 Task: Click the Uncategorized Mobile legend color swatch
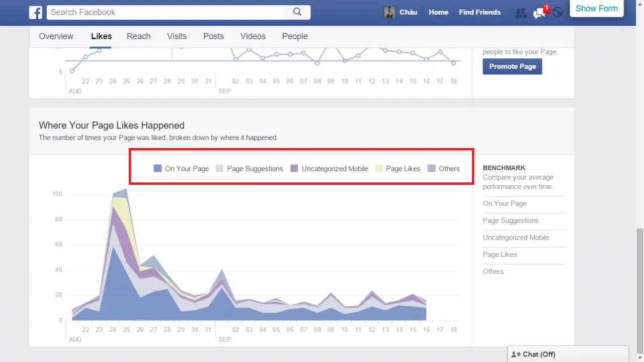[294, 168]
